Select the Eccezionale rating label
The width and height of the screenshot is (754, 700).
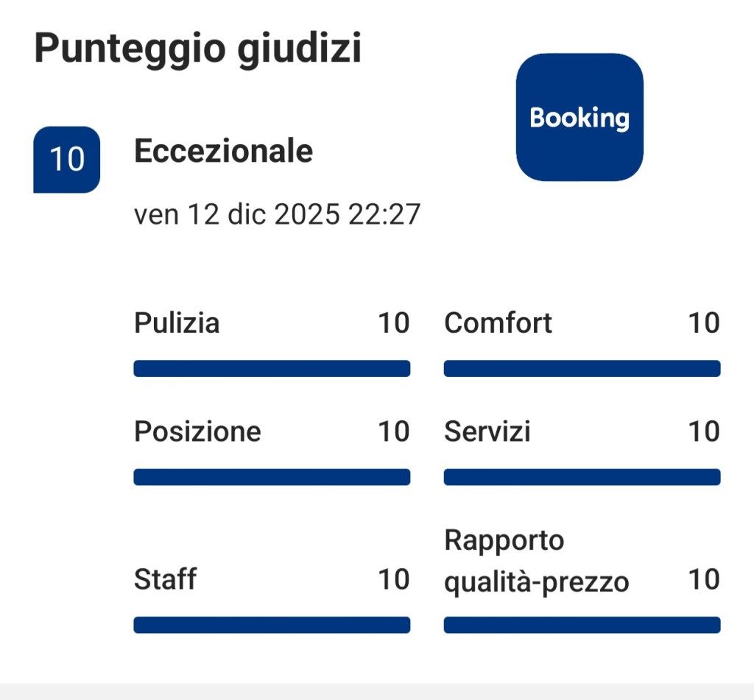223,151
